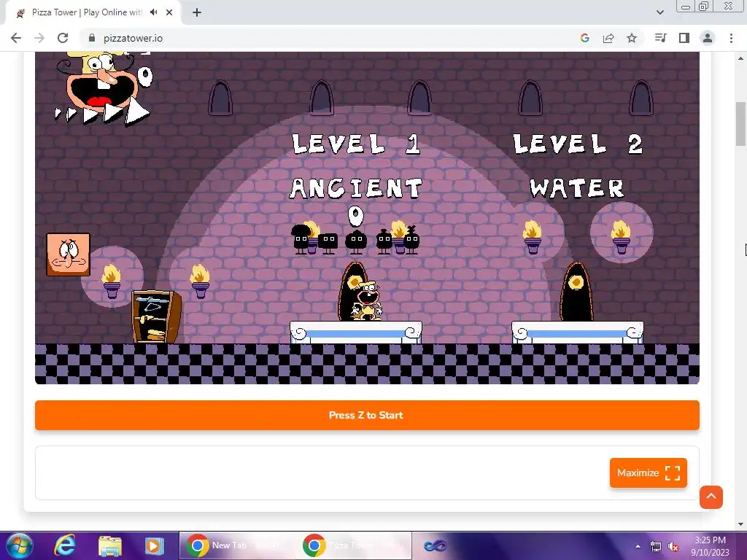Open the muted volume tray icon
The width and height of the screenshot is (747, 560).
[673, 546]
